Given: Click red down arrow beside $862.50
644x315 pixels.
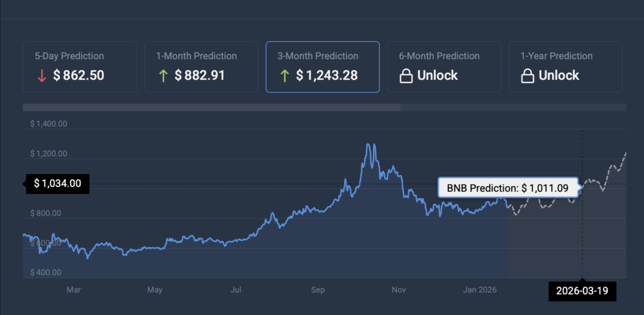Looking at the screenshot, I should pyautogui.click(x=42, y=75).
